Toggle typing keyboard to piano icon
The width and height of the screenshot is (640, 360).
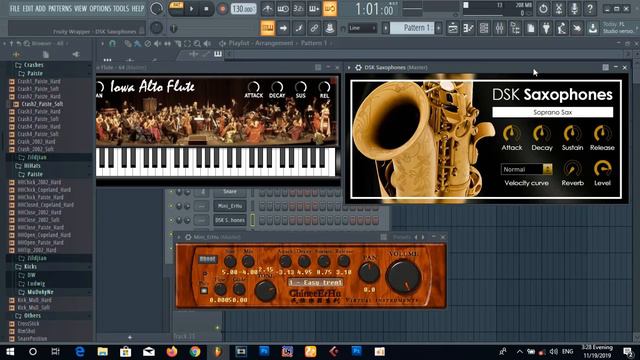267,28
